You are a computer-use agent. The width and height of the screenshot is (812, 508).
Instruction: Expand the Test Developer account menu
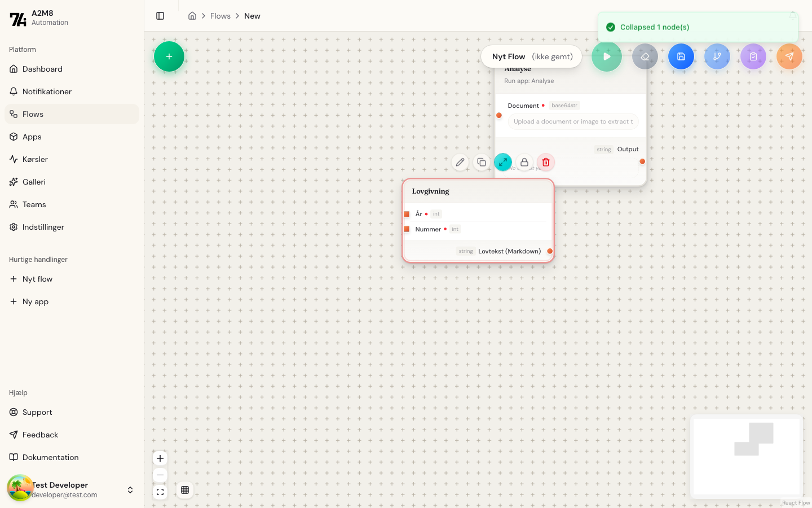click(x=130, y=490)
